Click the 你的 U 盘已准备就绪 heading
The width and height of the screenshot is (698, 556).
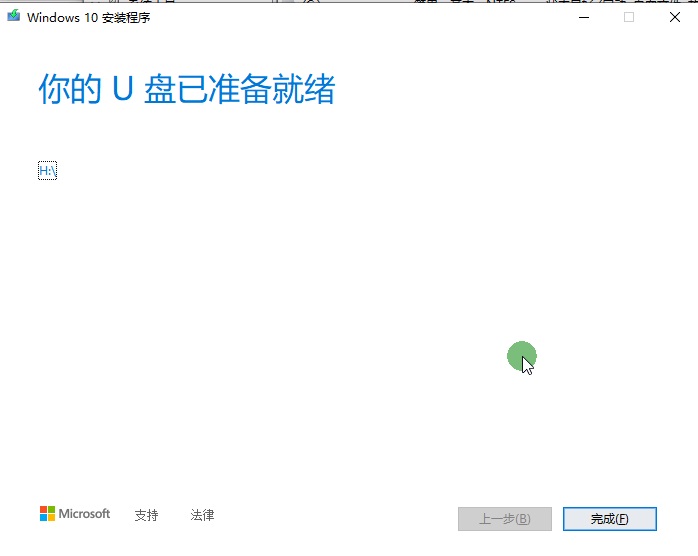coord(187,89)
